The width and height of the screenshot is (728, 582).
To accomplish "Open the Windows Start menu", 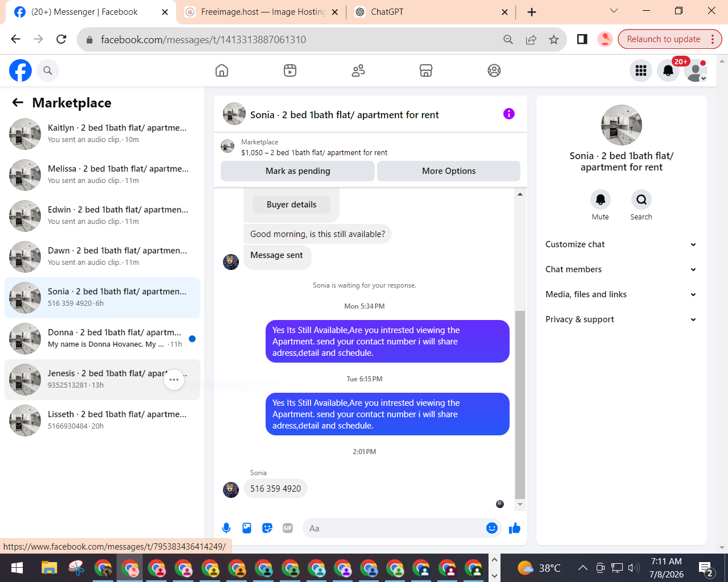I will (17, 568).
